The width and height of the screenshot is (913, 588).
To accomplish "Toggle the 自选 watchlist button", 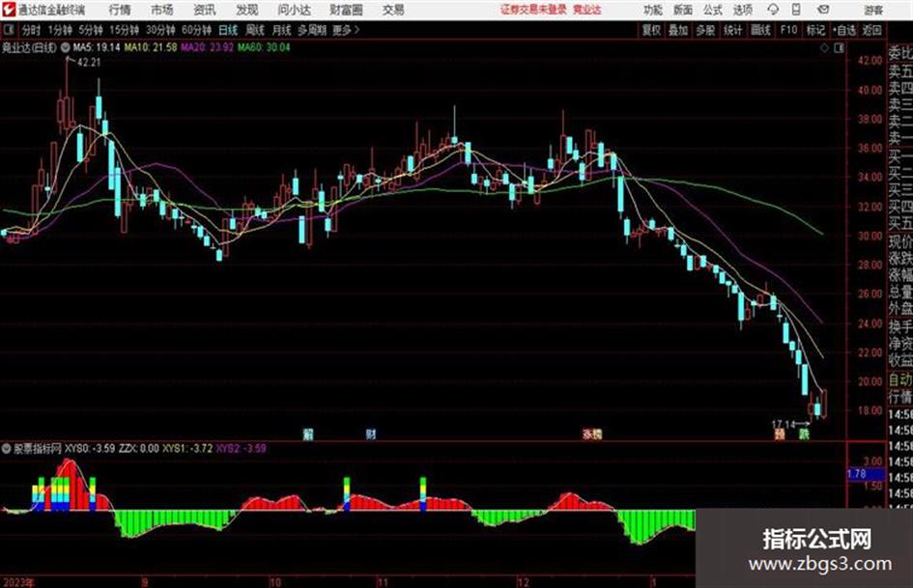I will tap(843, 30).
